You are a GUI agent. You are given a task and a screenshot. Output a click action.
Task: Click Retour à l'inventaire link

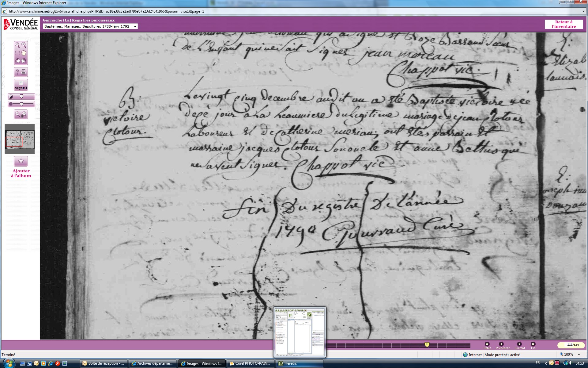point(563,24)
